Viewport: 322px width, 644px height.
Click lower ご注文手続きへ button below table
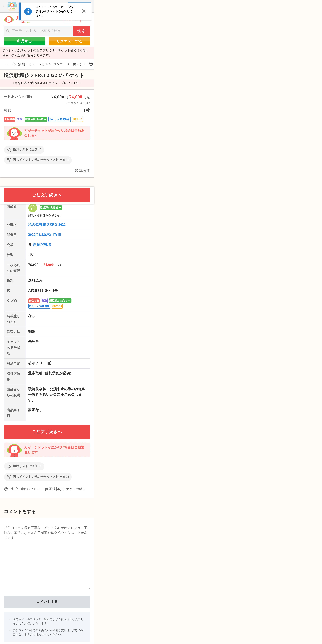pos(47,432)
